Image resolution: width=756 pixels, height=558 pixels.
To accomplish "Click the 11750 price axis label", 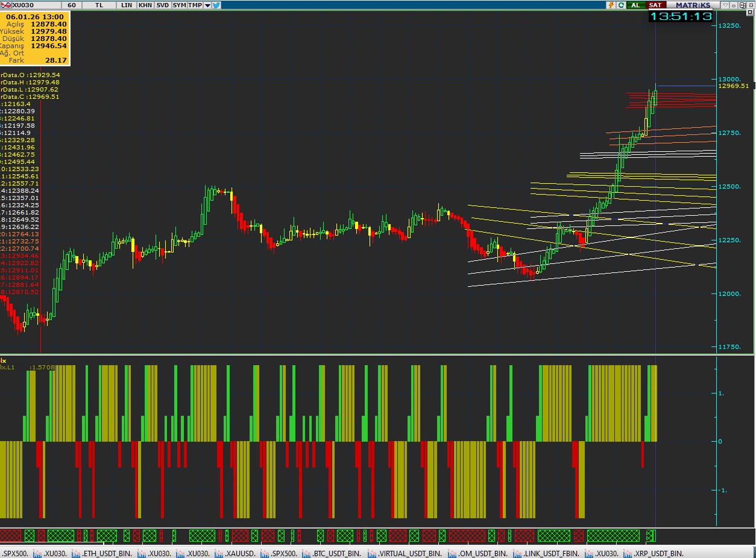I will point(729,347).
